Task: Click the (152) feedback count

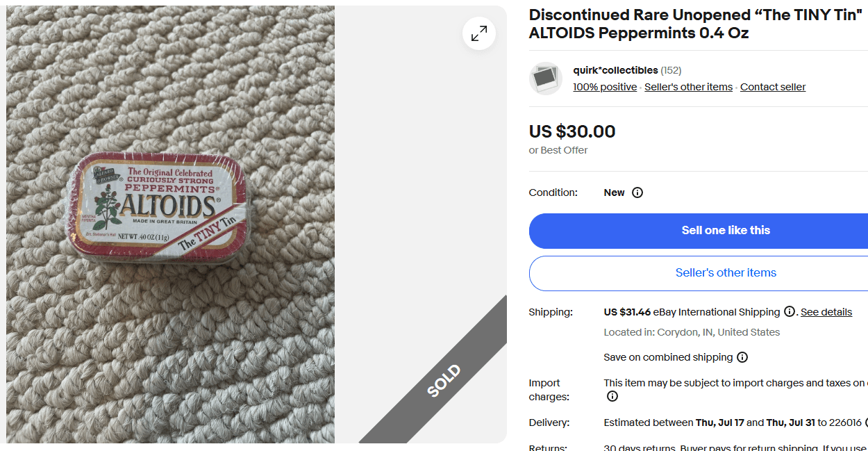Action: (671, 69)
